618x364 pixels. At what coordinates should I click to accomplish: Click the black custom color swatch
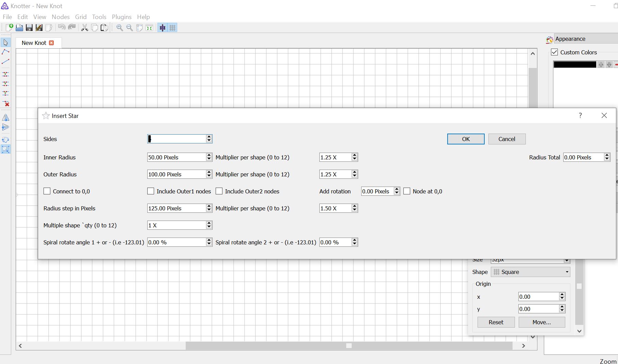pyautogui.click(x=575, y=65)
